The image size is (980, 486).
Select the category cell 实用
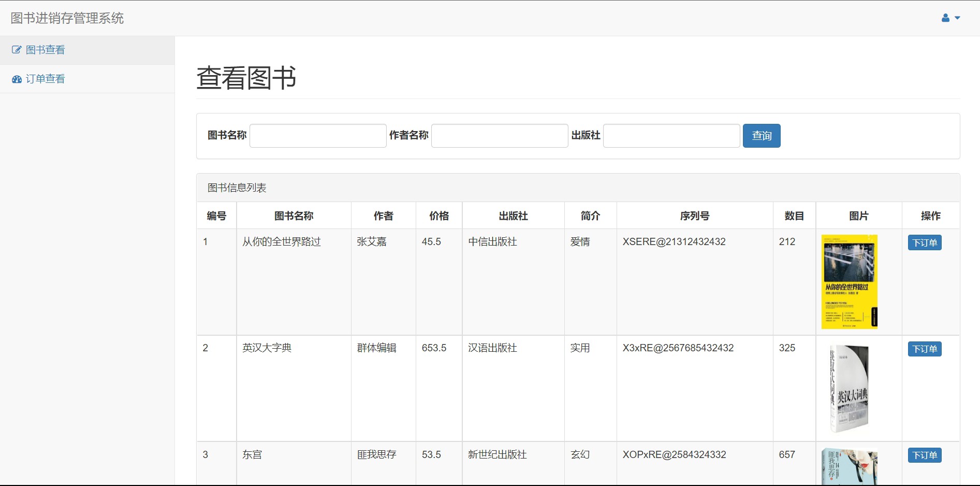580,348
